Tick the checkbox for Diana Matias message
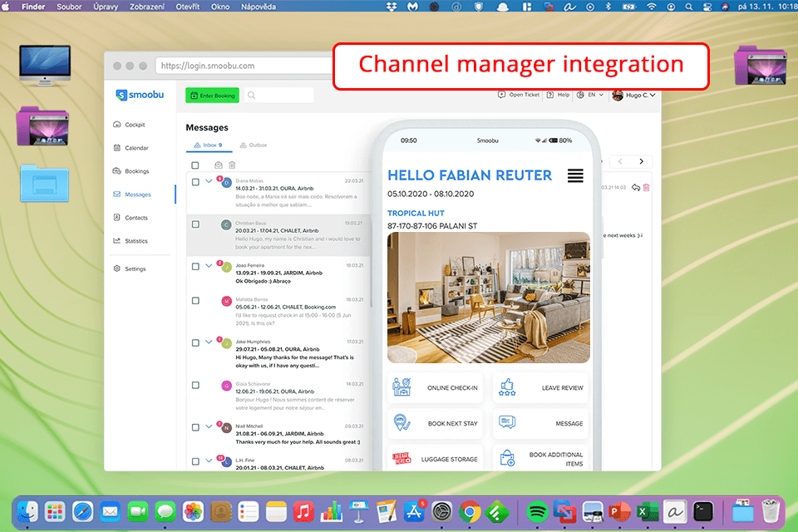The image size is (798, 532). point(195,182)
